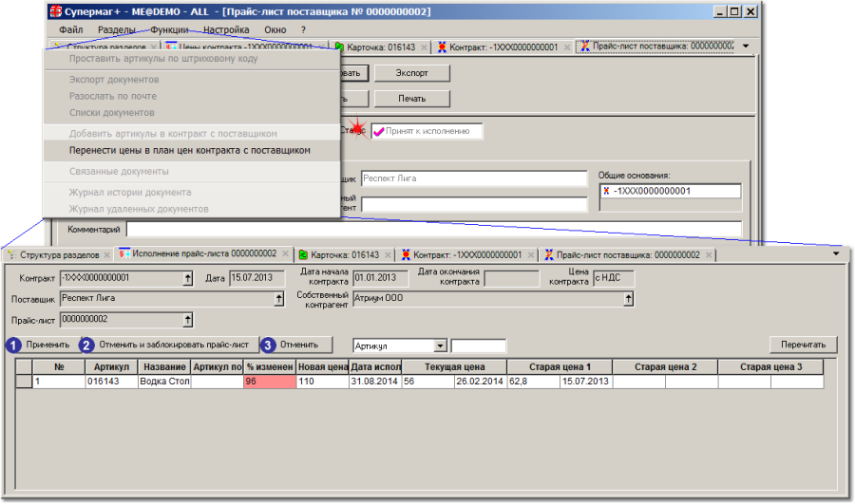This screenshot has height=504, width=855.
Task: Close the Контракт tab in top window
Action: click(567, 47)
